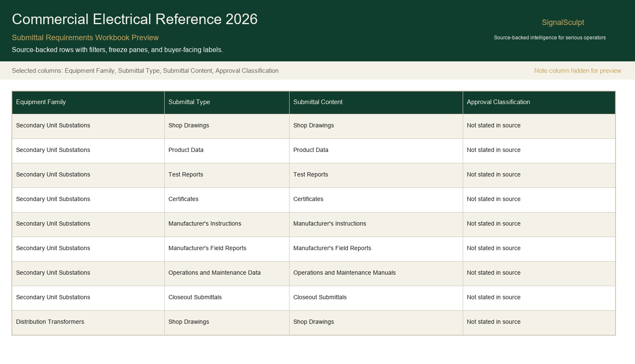Select 'Secondary Unit Substations' in the Closeout Submittals row
Viewport: 635px width, 364px height.
[88, 298]
